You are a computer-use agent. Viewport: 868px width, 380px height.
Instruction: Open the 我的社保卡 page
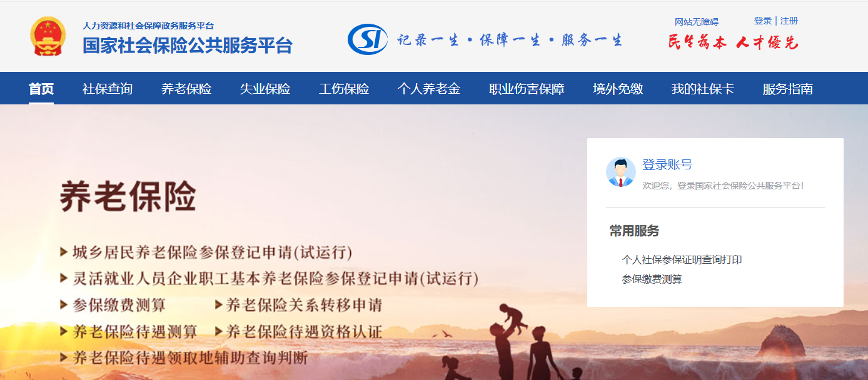(703, 89)
